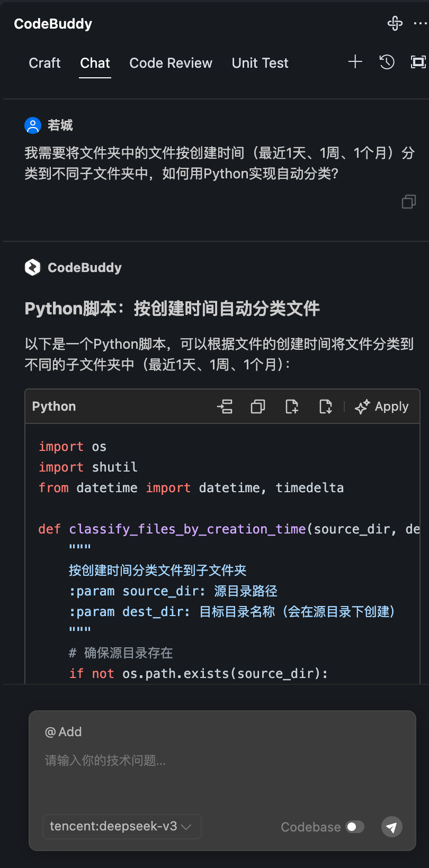Select the Craft tab
This screenshot has width=429, height=868.
pyautogui.click(x=44, y=63)
